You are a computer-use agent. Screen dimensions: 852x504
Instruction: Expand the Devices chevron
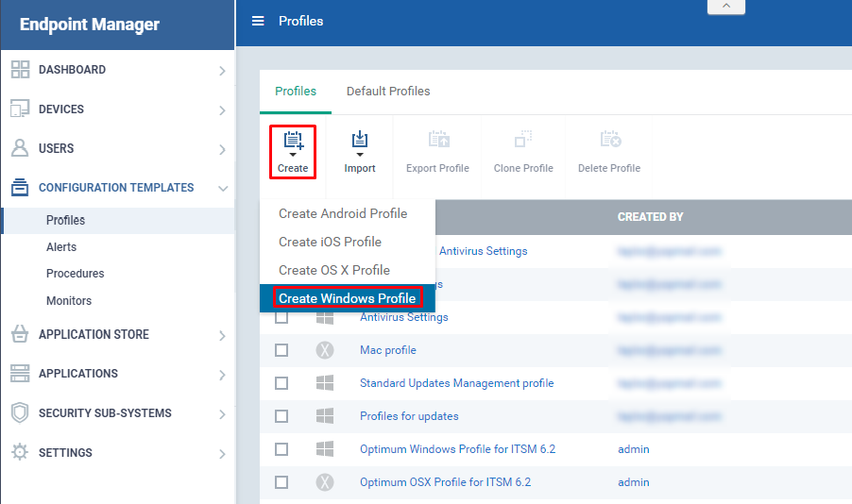coord(222,110)
